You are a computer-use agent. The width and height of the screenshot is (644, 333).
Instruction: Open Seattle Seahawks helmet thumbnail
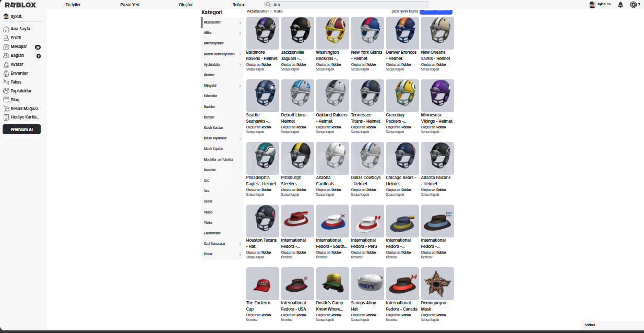tap(263, 96)
